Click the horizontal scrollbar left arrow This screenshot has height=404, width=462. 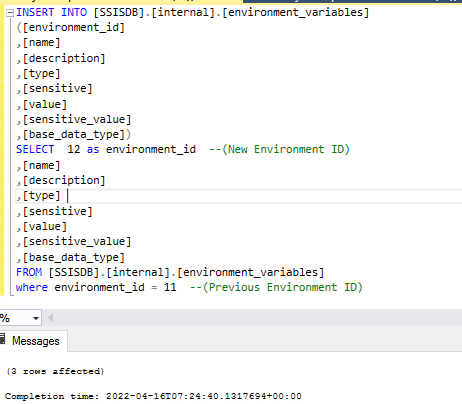51,318
